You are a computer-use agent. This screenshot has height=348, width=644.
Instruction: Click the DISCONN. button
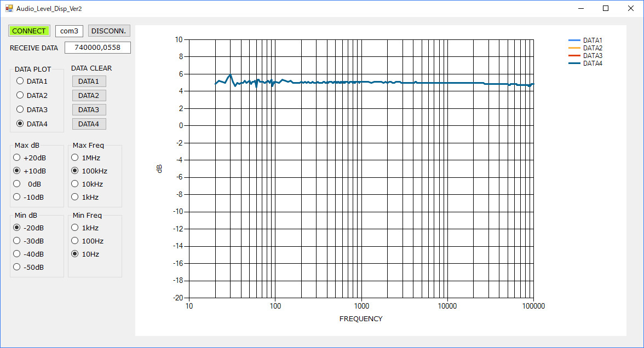(109, 31)
